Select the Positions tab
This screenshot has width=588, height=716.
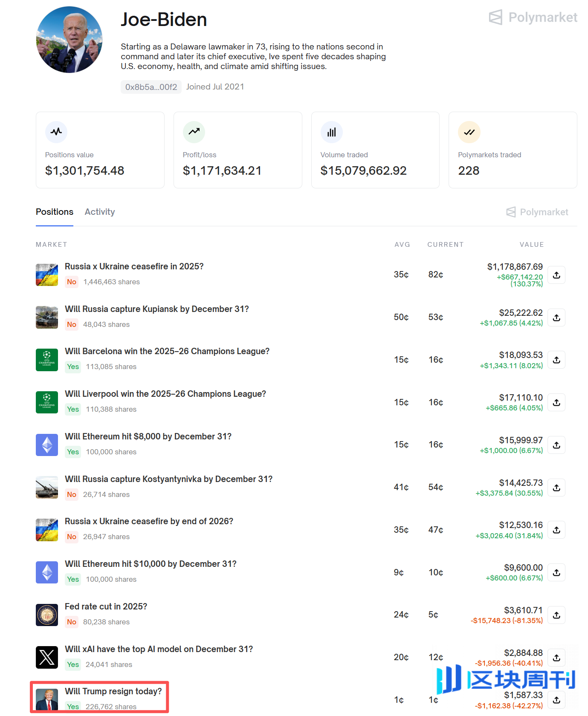coord(55,212)
